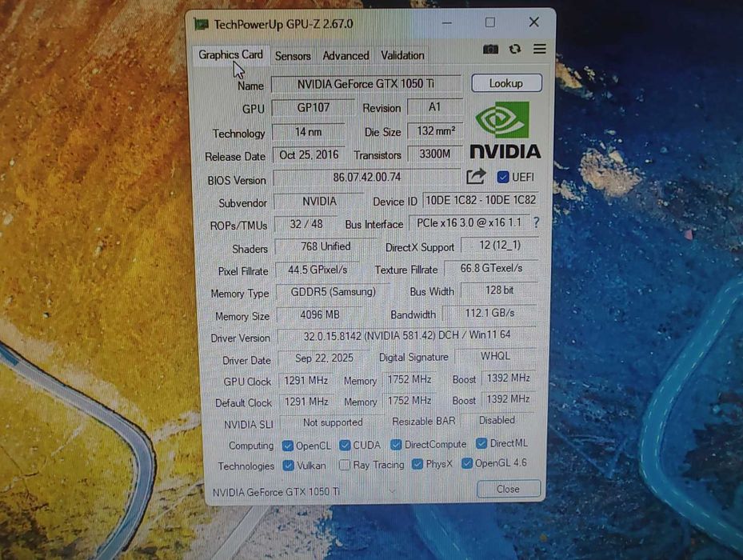This screenshot has height=560, width=743.
Task: Click the Close button at bottom
Action: (x=508, y=489)
